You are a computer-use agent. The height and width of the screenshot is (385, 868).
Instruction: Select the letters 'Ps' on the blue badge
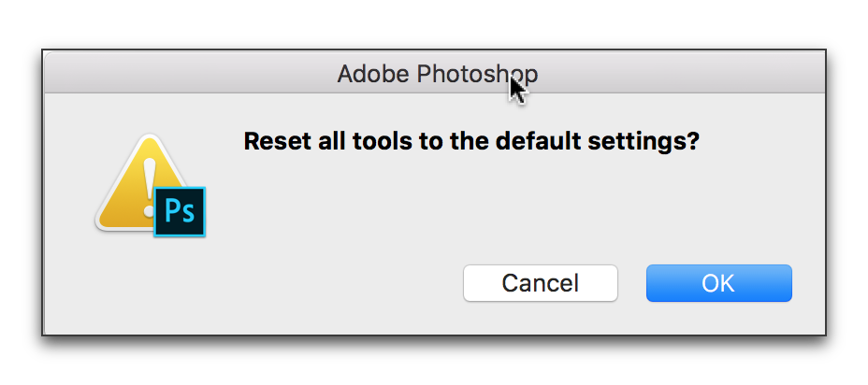tap(181, 212)
